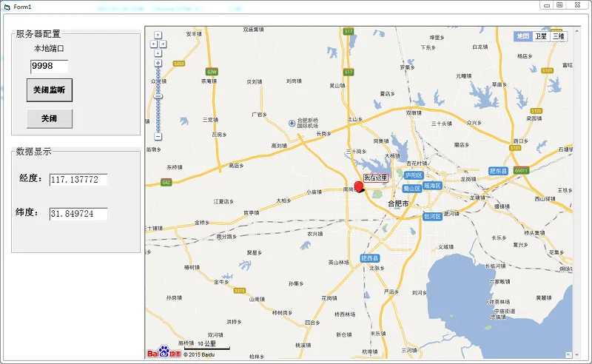The height and width of the screenshot is (364, 592).
Task: Click the 合肥市 city label
Action: pos(398,203)
